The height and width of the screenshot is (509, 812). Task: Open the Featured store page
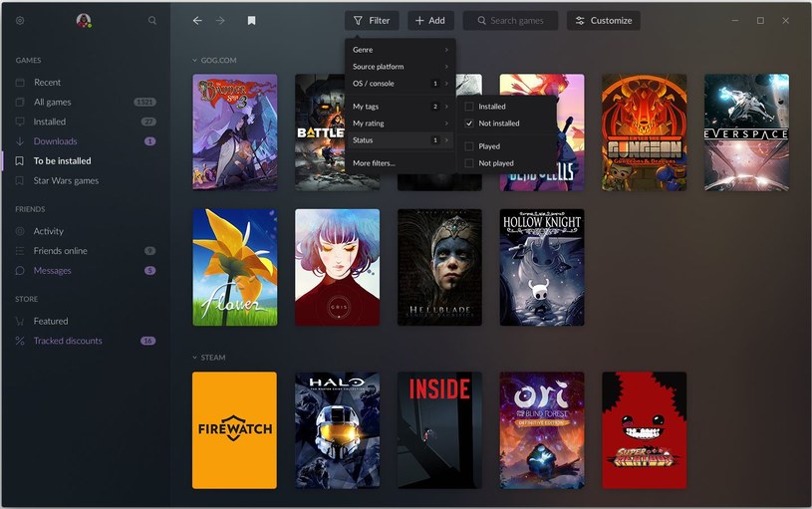pos(51,322)
